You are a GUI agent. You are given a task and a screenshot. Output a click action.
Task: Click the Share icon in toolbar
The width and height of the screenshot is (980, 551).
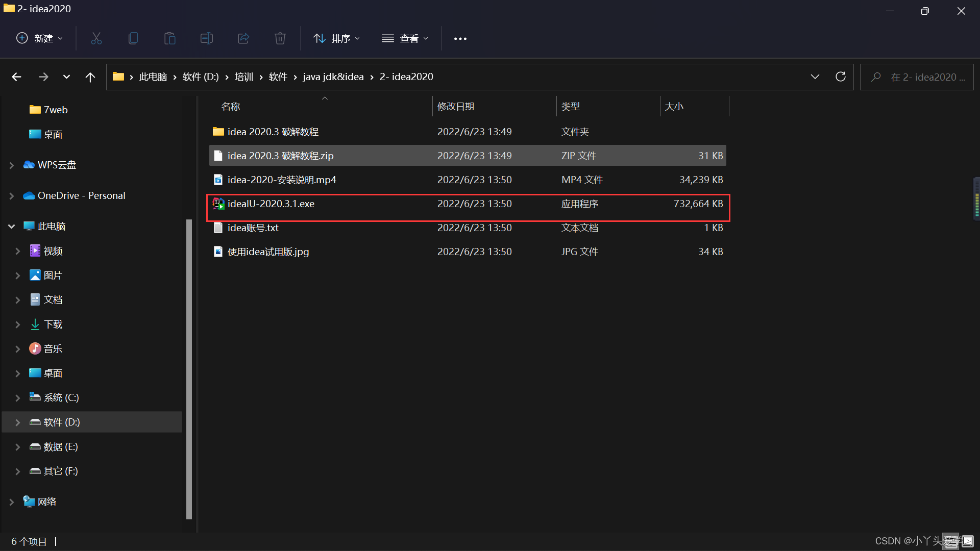[243, 38]
